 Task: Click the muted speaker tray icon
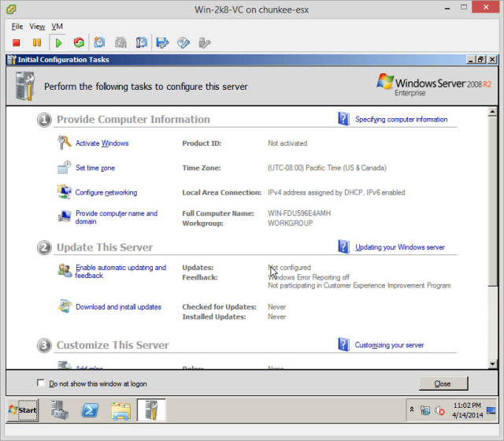pyautogui.click(x=439, y=410)
